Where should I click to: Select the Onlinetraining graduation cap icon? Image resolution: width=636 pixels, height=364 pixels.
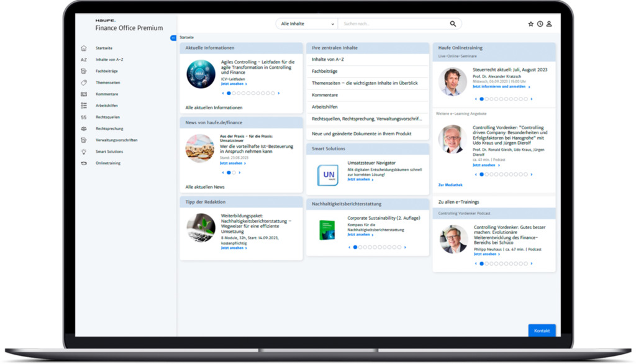click(84, 163)
